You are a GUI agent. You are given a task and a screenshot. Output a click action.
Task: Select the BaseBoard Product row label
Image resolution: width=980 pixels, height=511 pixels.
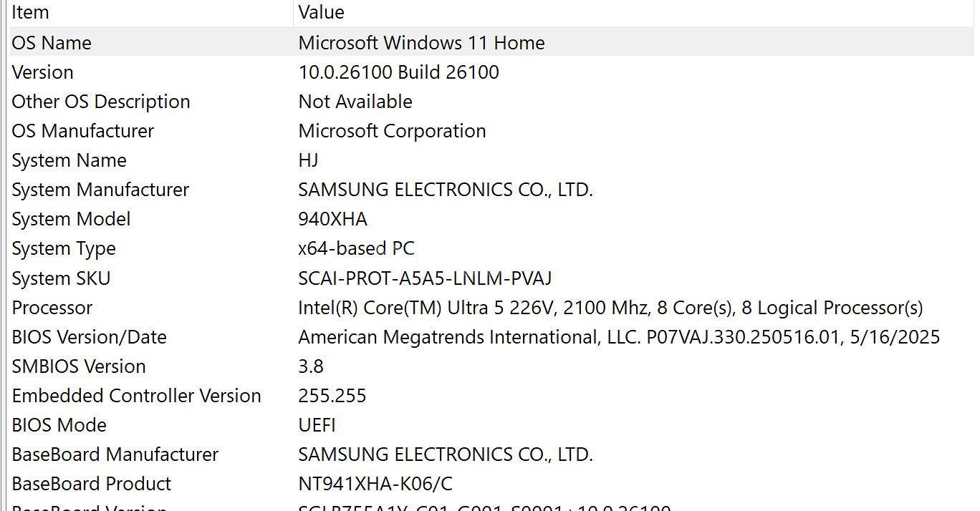92,484
